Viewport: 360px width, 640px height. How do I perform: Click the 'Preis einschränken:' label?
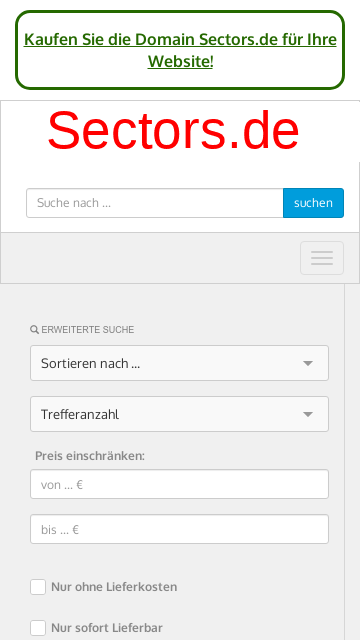point(90,456)
